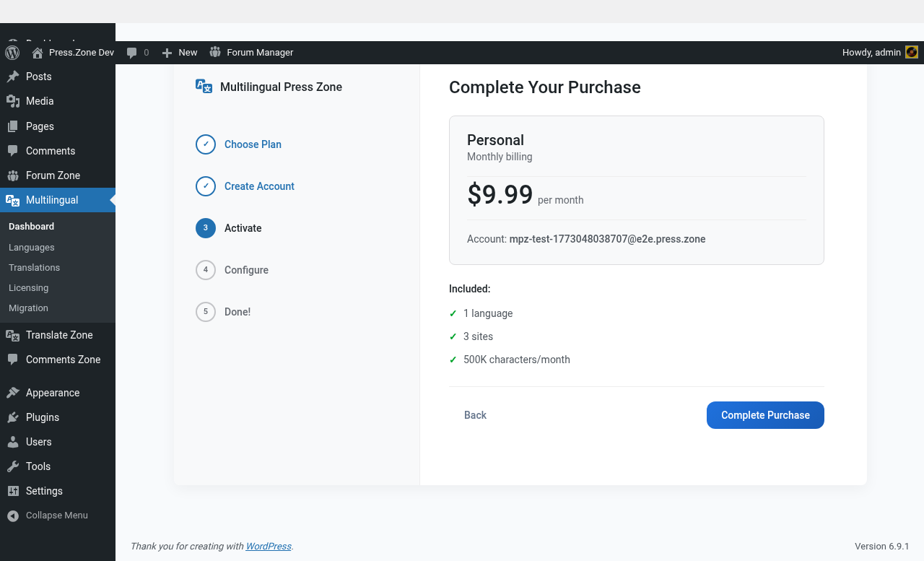Click the home icon beside Press.Zone Dev
This screenshot has width=924, height=561.
point(38,53)
